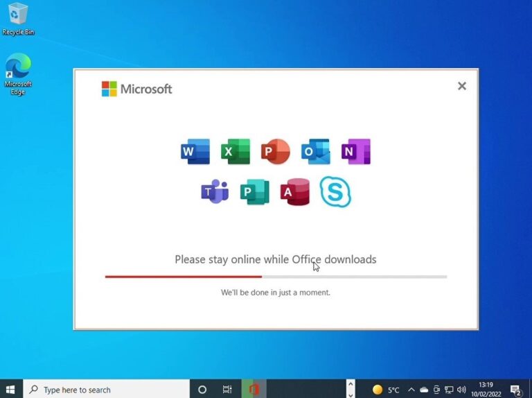Click the Word icon in installer

(195, 151)
